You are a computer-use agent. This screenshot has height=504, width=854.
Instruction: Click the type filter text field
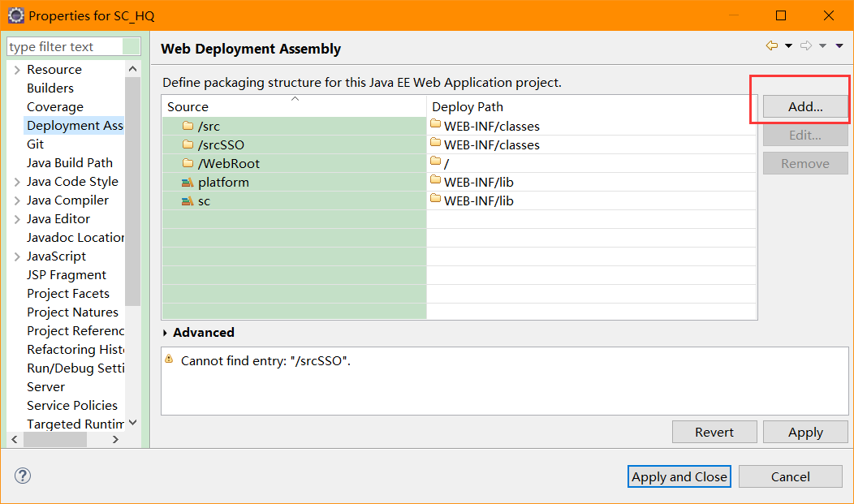point(66,47)
